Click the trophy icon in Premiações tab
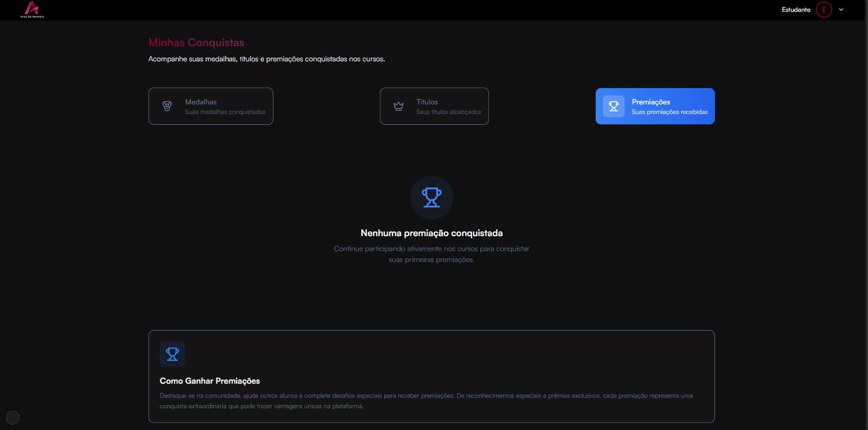This screenshot has width=868, height=430. pyautogui.click(x=614, y=106)
